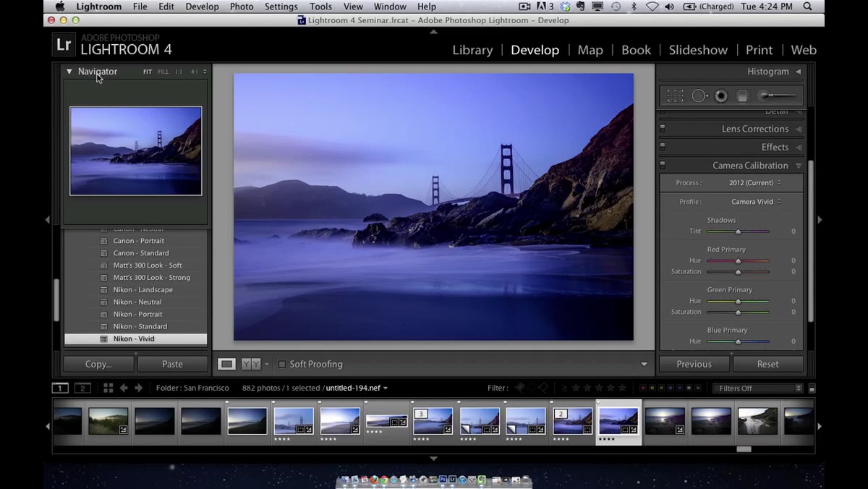Screen dimensions: 868x489
Task: Switch to the Library module
Action: 472,50
